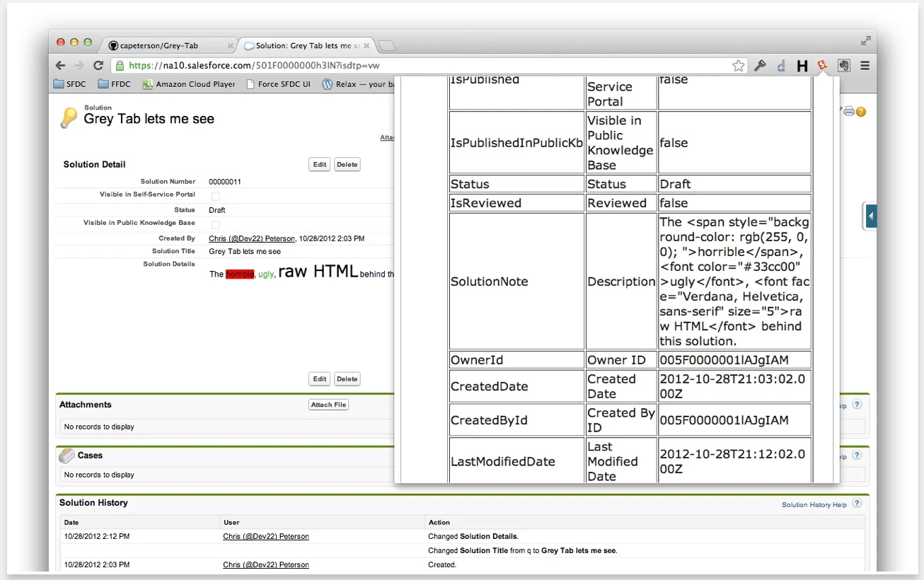Click the CreatedById field name cell

(x=516, y=420)
